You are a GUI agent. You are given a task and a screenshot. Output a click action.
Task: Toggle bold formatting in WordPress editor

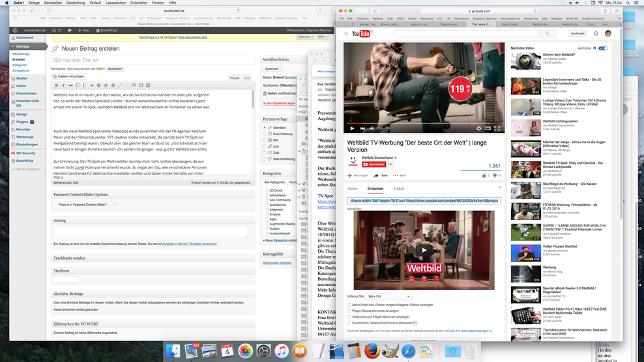(x=57, y=85)
